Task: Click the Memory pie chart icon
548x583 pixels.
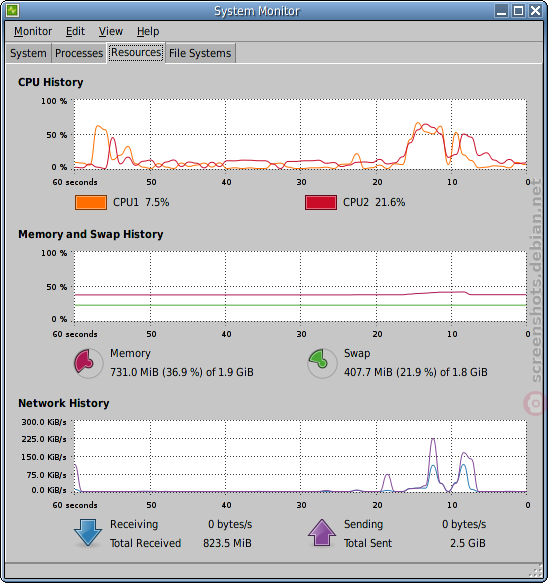Action: point(88,363)
